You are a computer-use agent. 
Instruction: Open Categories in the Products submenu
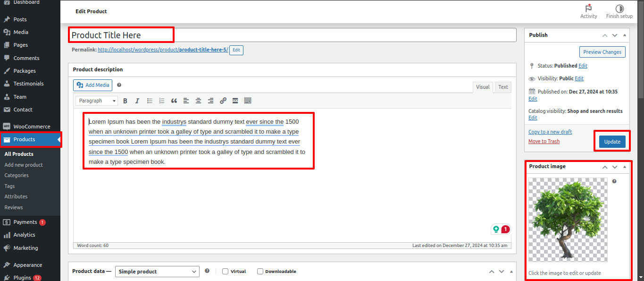coord(17,175)
